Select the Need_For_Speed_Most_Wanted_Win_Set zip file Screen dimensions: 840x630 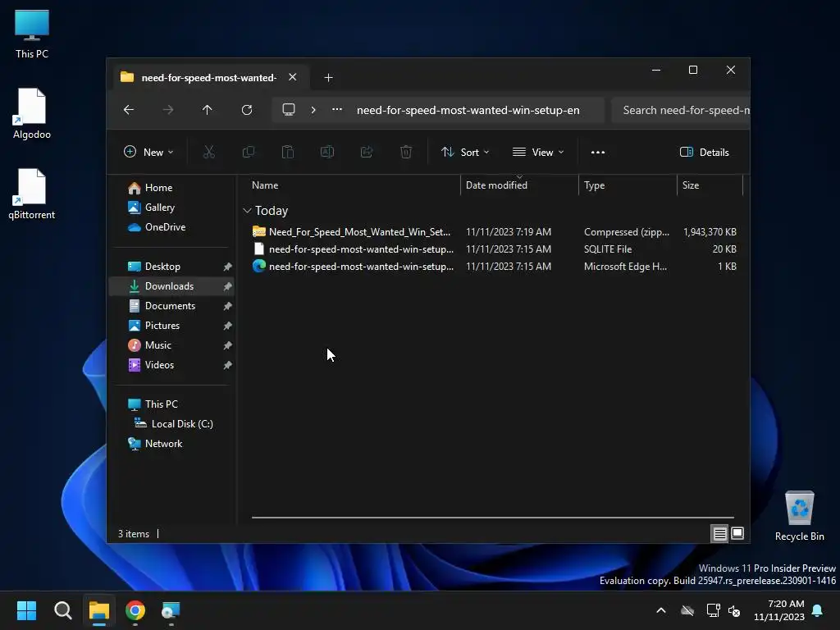(494, 232)
